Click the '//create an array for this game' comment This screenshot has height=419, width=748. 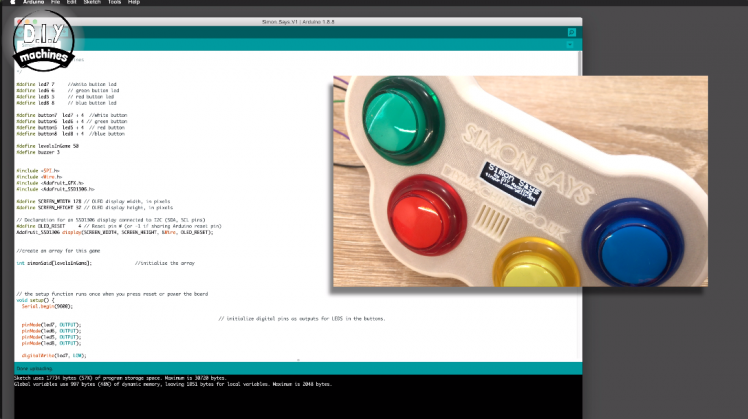[58, 251]
